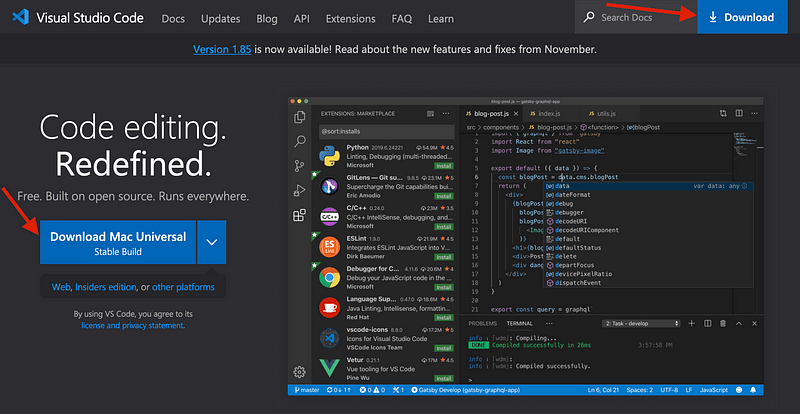This screenshot has height=414, width=800.
Task: Open the Insiders edition link
Action: (x=106, y=287)
